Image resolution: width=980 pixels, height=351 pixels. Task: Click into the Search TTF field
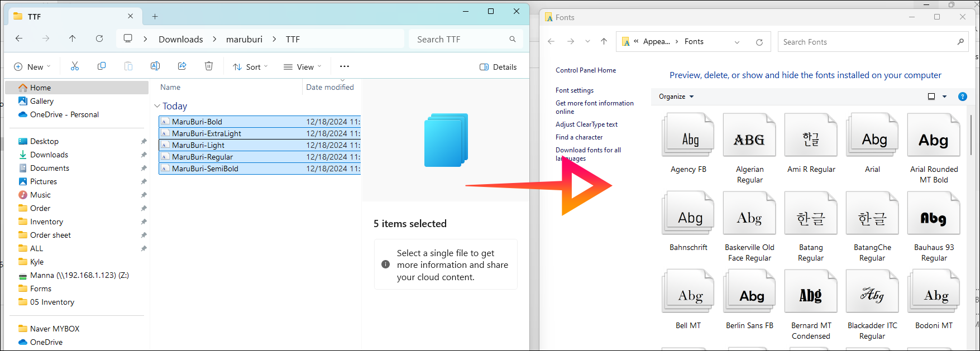pyautogui.click(x=466, y=39)
